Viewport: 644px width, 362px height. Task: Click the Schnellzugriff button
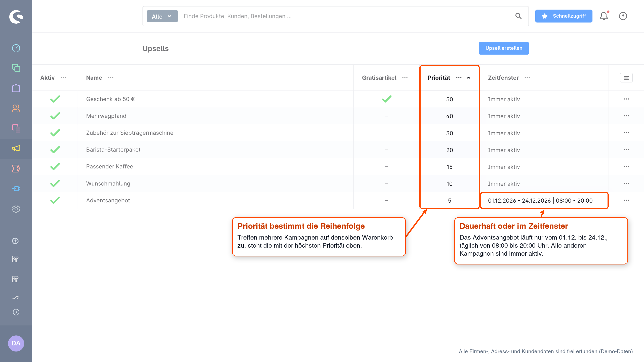564,16
